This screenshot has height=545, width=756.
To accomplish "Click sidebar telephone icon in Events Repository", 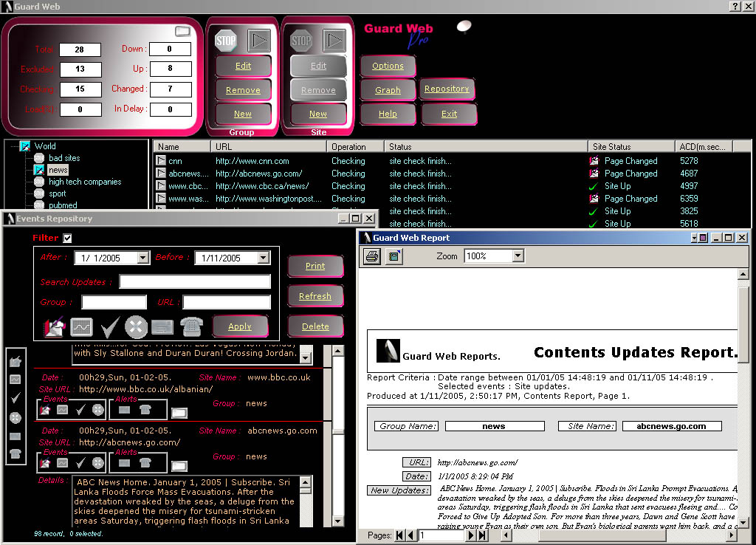I will point(16,454).
